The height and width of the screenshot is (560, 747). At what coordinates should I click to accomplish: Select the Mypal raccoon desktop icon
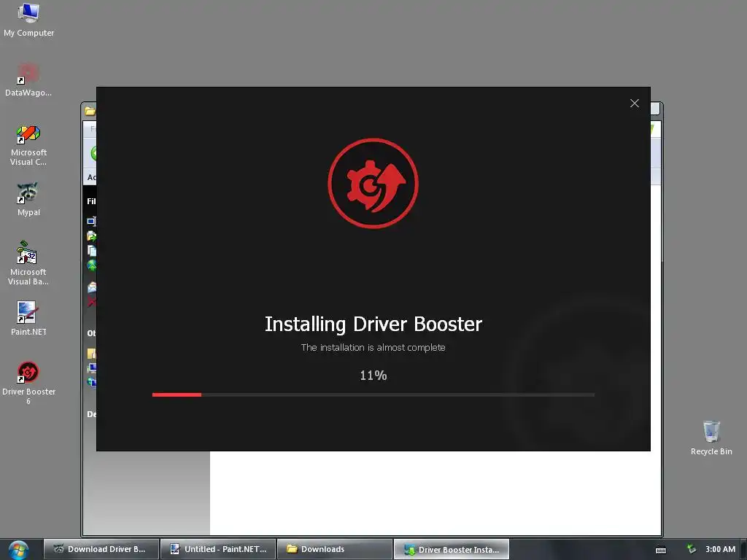point(28,199)
